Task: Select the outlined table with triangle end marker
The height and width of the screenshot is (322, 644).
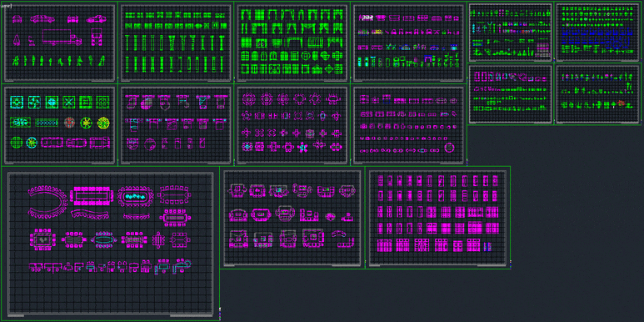Action: click(180, 239)
